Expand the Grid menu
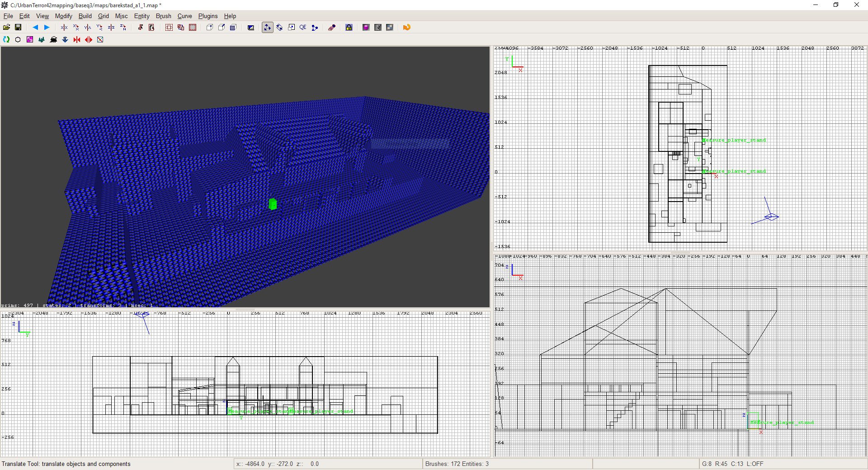The image size is (868, 470). (103, 16)
